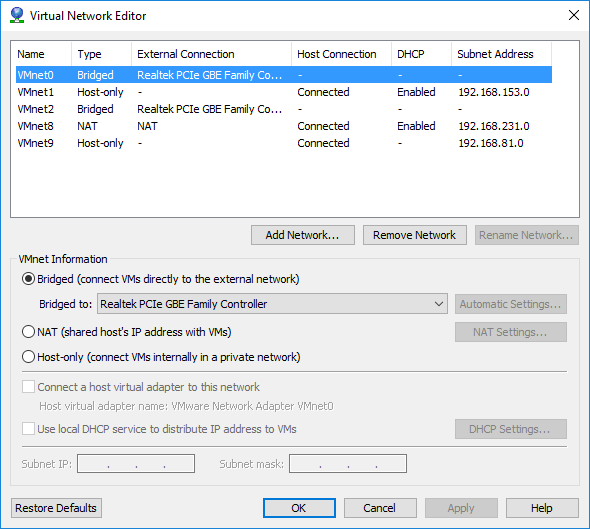
Task: Close the Virtual Network Editor dialog
Action: point(573,15)
